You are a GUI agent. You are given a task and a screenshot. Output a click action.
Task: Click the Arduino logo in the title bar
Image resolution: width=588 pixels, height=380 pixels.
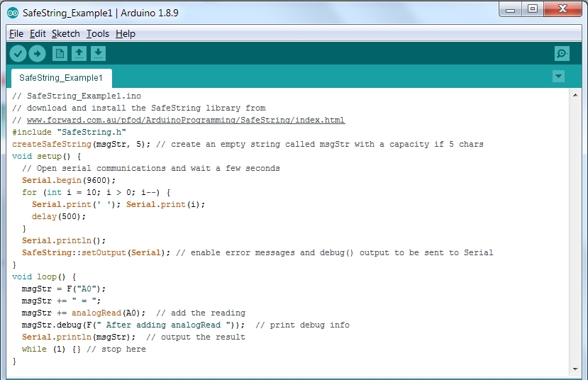pyautogui.click(x=13, y=13)
